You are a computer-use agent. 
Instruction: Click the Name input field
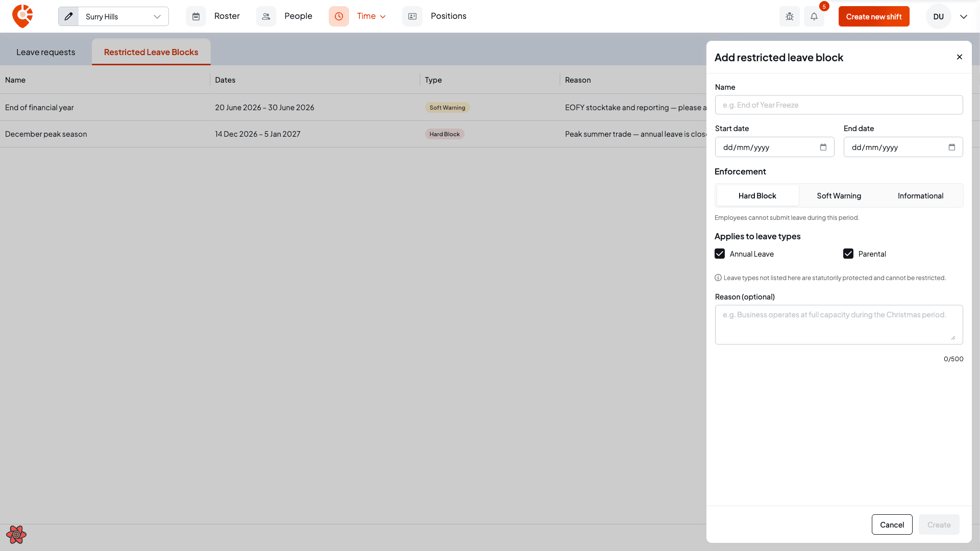pyautogui.click(x=839, y=105)
